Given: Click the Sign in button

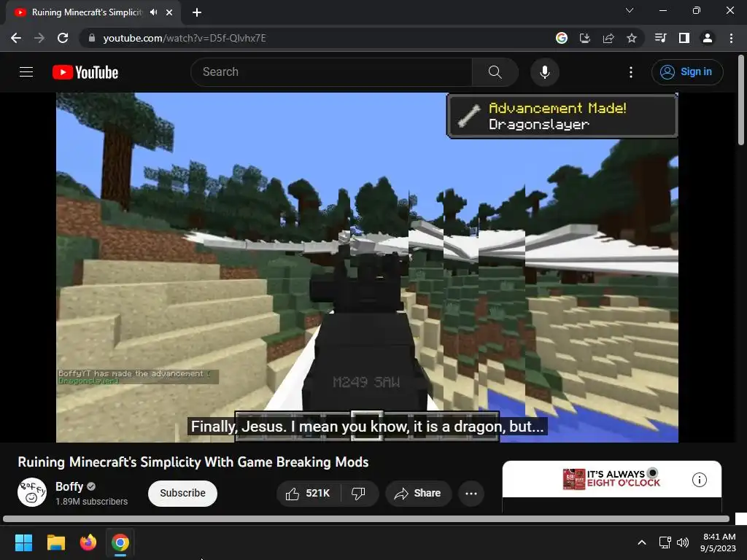Looking at the screenshot, I should [687, 72].
